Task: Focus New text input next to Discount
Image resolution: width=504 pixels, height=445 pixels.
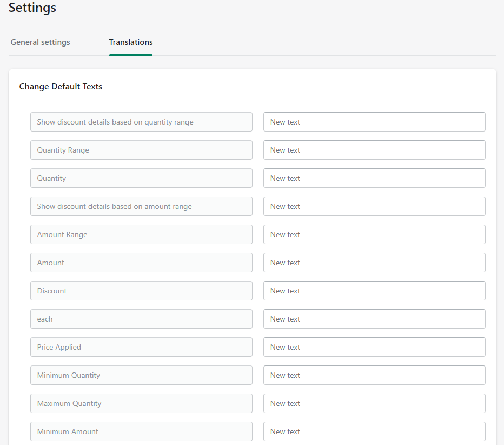Action: pyautogui.click(x=374, y=291)
